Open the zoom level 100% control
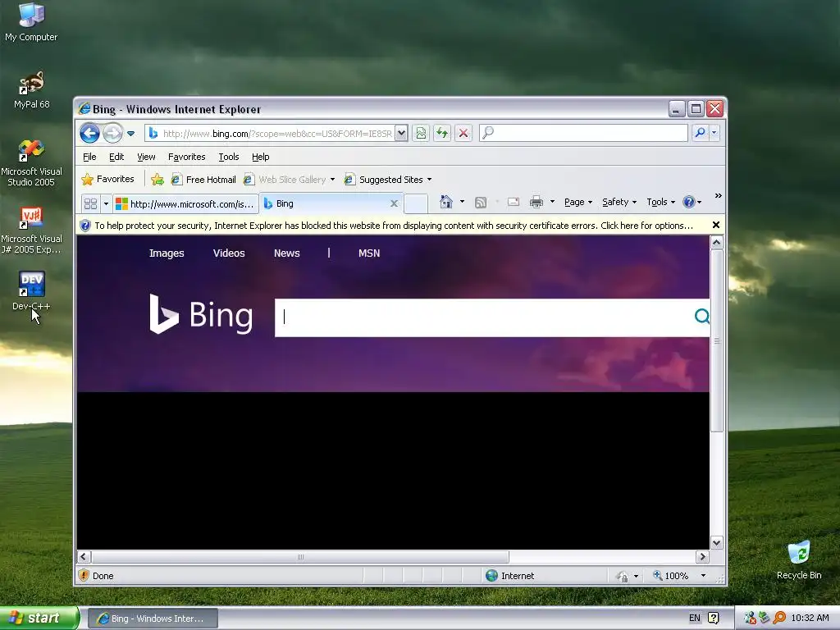The width and height of the screenshot is (840, 630). coord(679,576)
